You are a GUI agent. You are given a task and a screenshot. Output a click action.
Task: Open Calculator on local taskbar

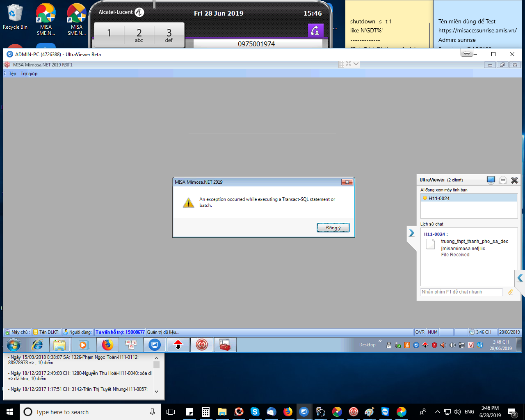(206, 412)
